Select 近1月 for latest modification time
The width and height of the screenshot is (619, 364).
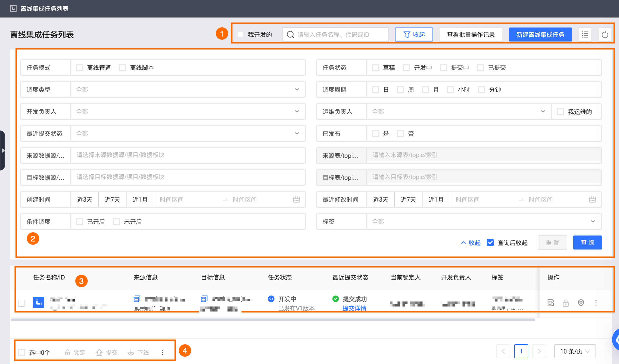click(436, 199)
